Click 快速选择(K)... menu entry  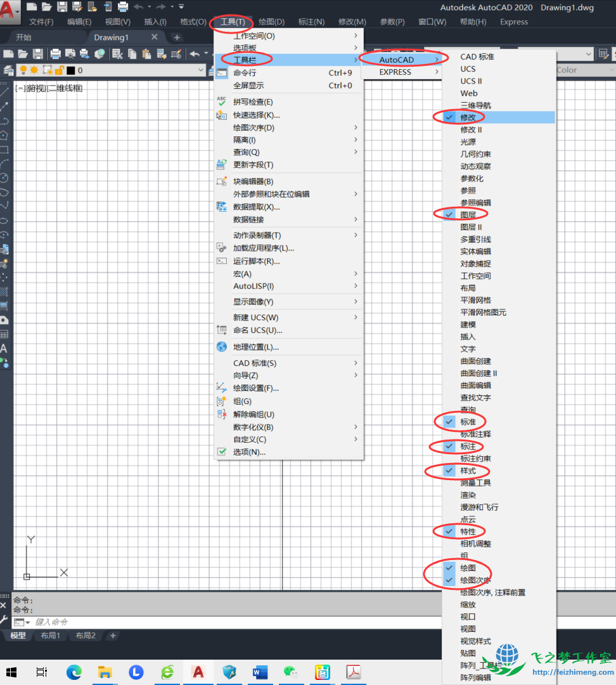(288, 115)
